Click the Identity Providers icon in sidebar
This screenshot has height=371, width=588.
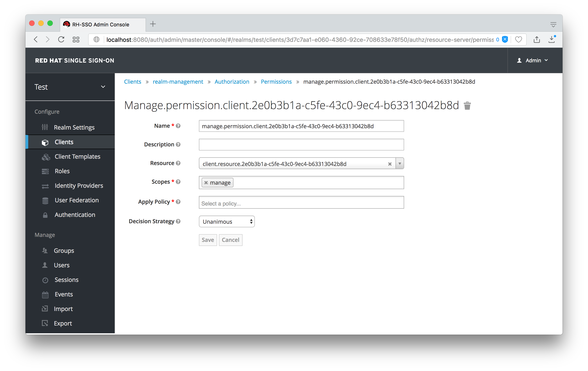click(x=46, y=185)
